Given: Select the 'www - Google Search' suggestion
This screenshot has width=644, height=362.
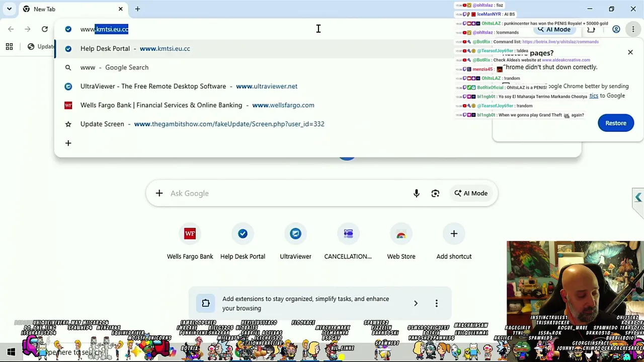Looking at the screenshot, I should pyautogui.click(x=317, y=67).
